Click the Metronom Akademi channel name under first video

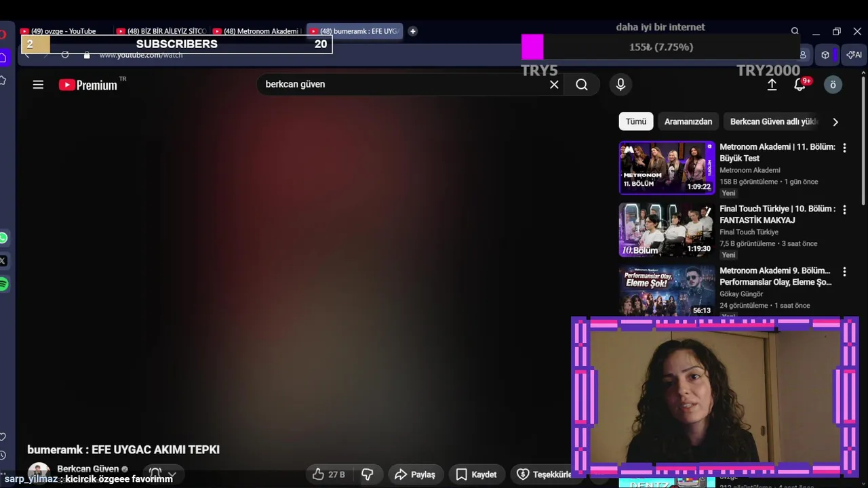click(x=750, y=170)
